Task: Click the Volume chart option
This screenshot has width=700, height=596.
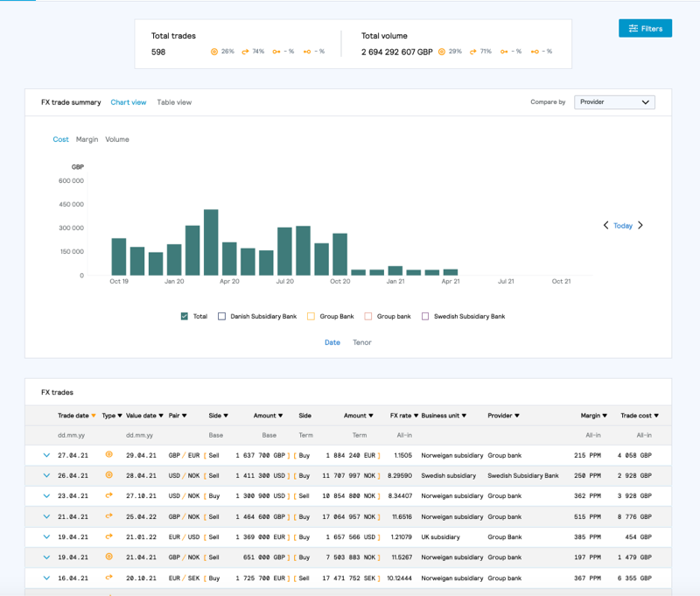Action: click(119, 138)
